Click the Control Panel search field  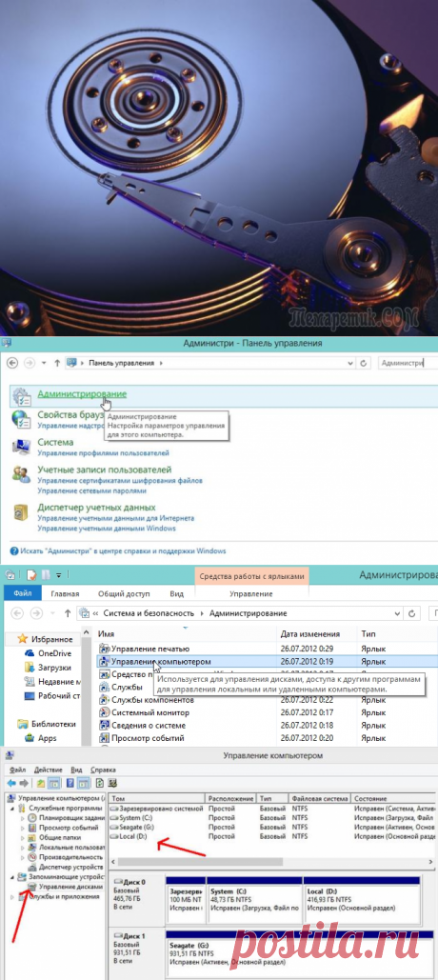click(x=408, y=362)
